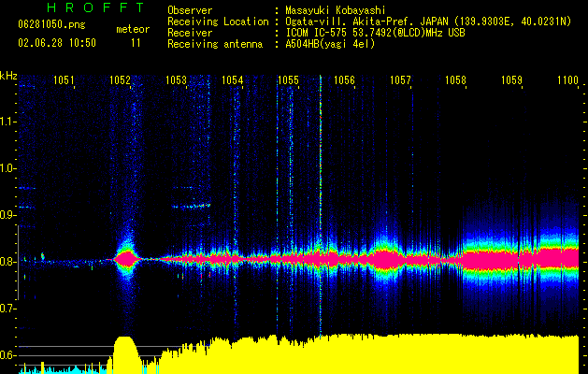Click the receiver value ICOM IC-575 53.7492
The image size is (588, 374).
[x=337, y=33]
